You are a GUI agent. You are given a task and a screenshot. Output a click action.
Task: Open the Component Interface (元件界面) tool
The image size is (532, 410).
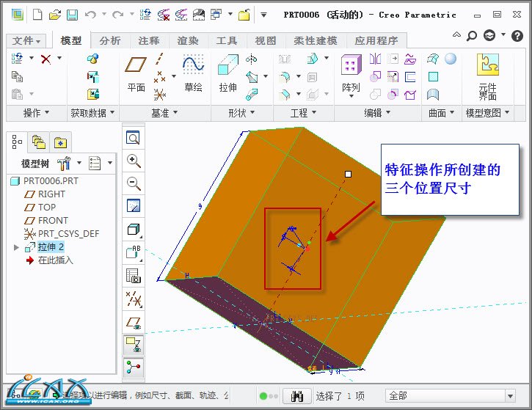tap(487, 76)
